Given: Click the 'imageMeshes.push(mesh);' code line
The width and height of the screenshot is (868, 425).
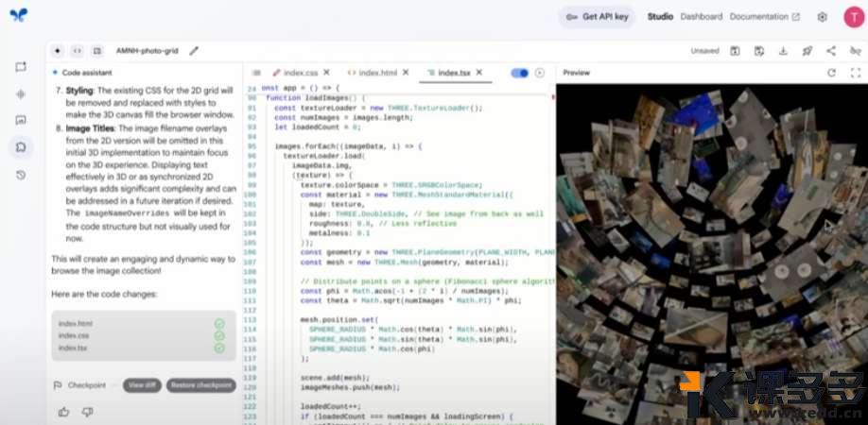Looking at the screenshot, I should click(x=352, y=387).
